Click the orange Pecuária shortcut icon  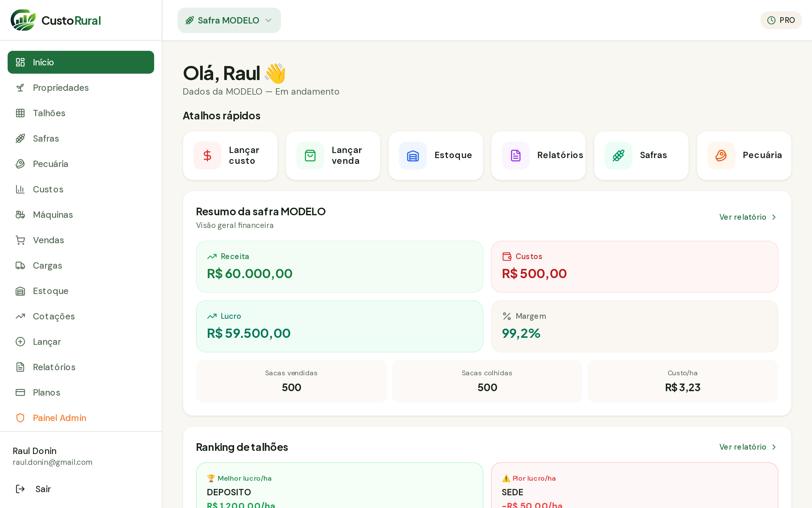[x=721, y=156]
